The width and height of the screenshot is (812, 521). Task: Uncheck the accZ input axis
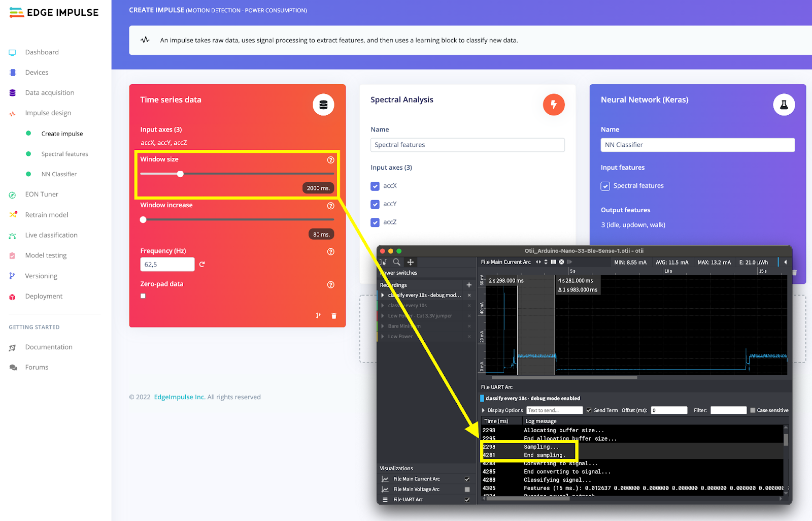point(375,222)
